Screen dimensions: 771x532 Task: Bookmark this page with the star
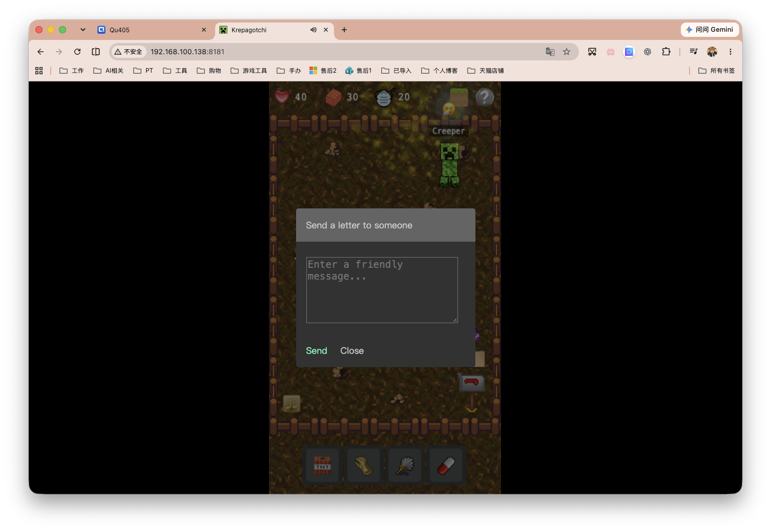point(567,52)
